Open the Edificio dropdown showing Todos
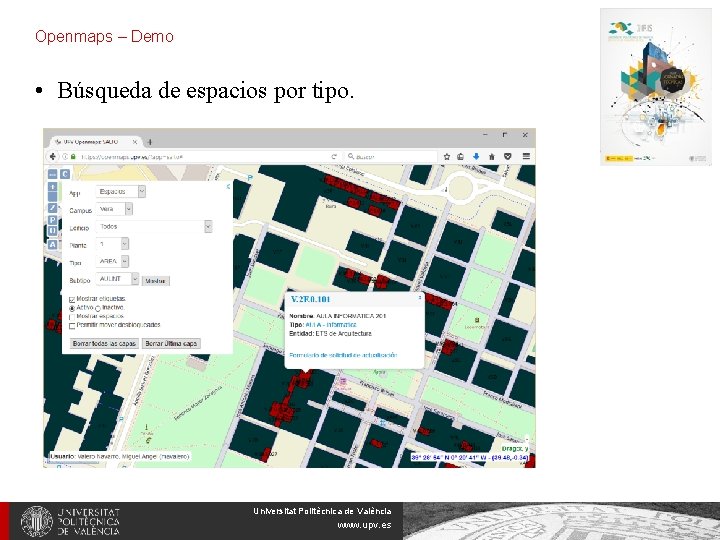 coord(154,226)
